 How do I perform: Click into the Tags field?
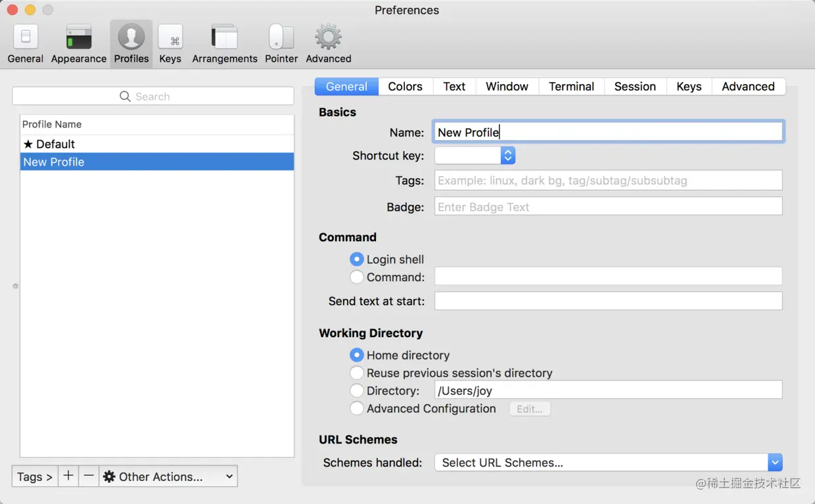click(609, 180)
